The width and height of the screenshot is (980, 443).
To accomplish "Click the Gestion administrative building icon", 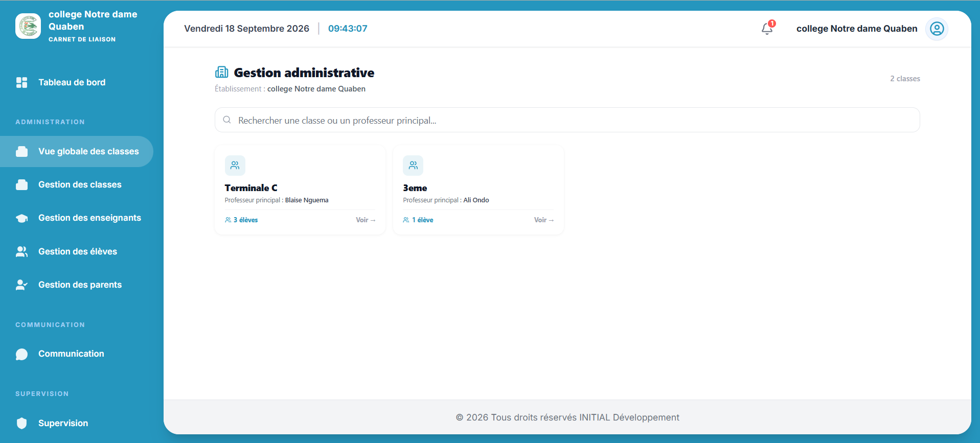I will click(222, 72).
